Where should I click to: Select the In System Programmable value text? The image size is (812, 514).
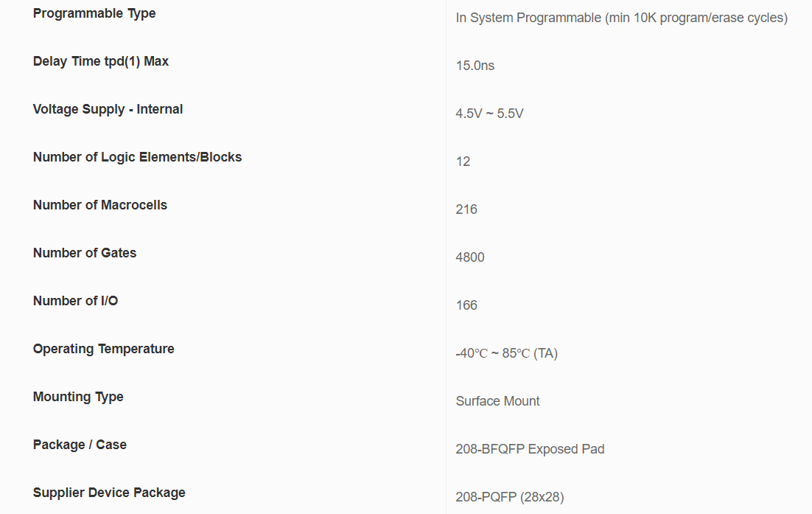(621, 18)
